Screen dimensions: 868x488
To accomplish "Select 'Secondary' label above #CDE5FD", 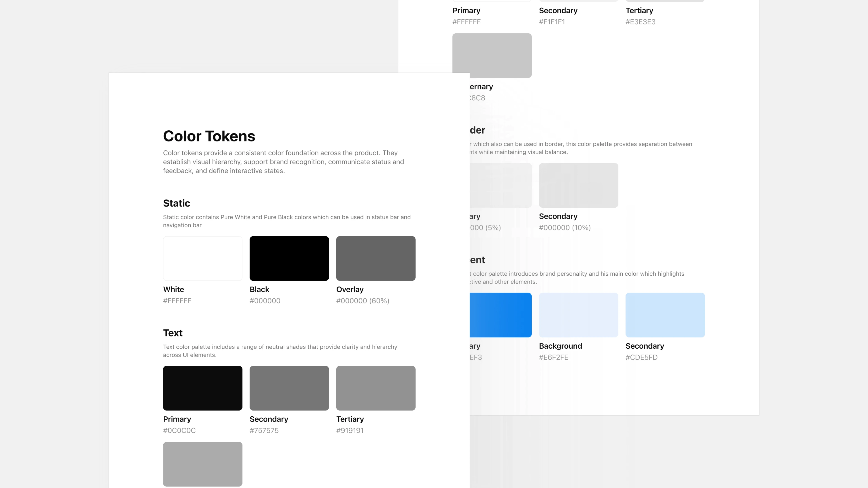I will click(645, 346).
